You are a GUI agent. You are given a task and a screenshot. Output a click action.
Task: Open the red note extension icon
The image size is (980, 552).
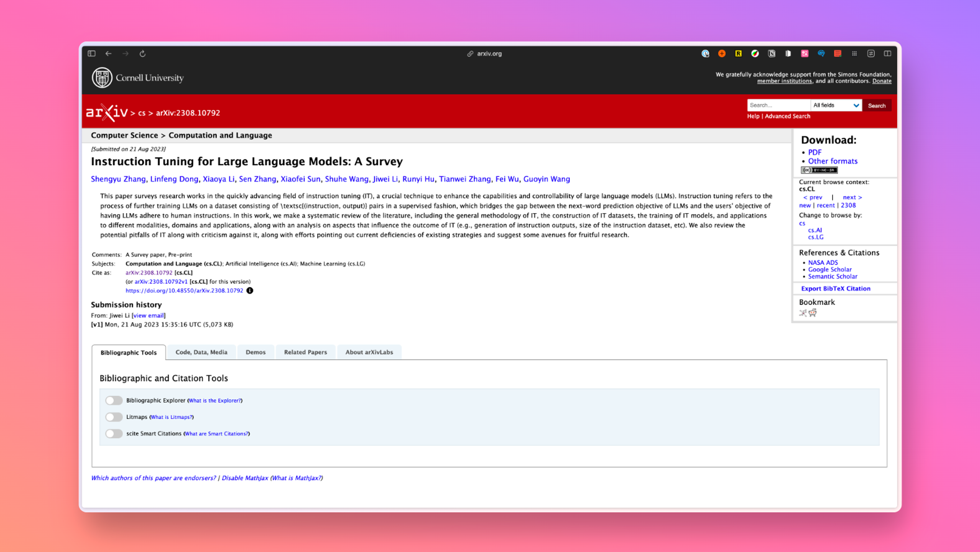(838, 53)
